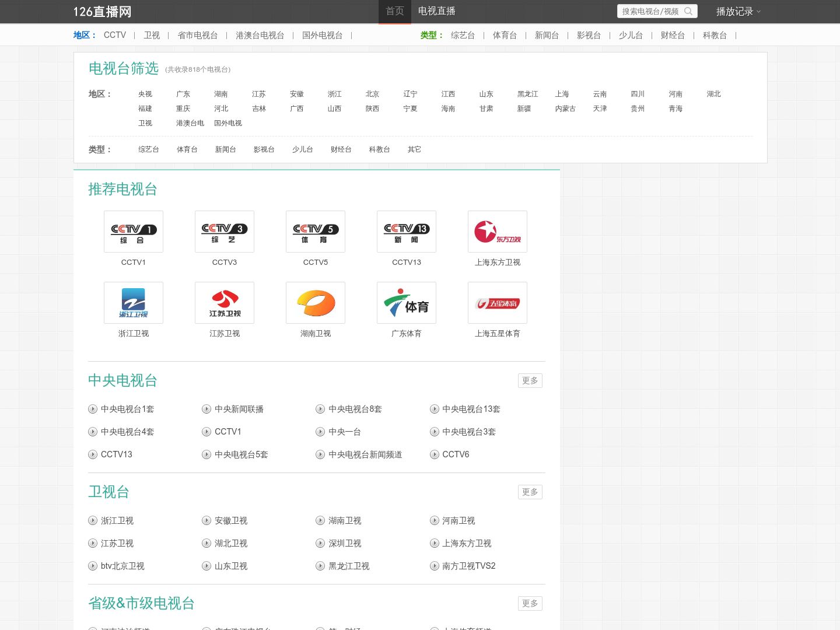Click play icon beside btv北京卫视
840x630 pixels.
pyautogui.click(x=93, y=566)
